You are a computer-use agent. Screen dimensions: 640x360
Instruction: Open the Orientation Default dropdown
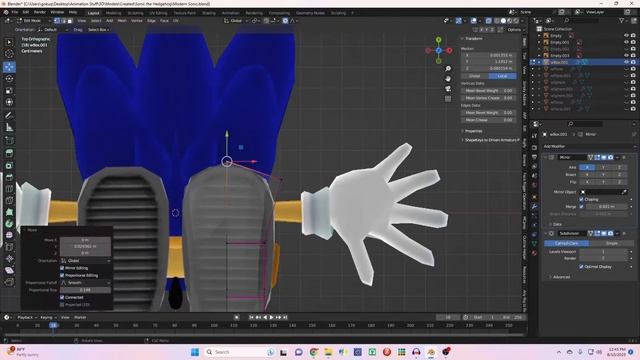click(x=53, y=30)
